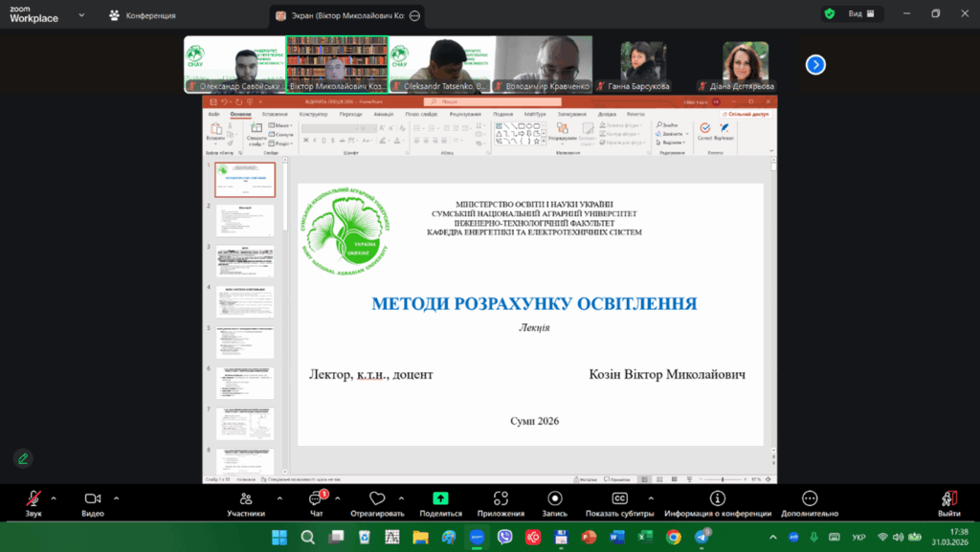
Task: Show next participants with the blue arrow
Action: coord(815,64)
